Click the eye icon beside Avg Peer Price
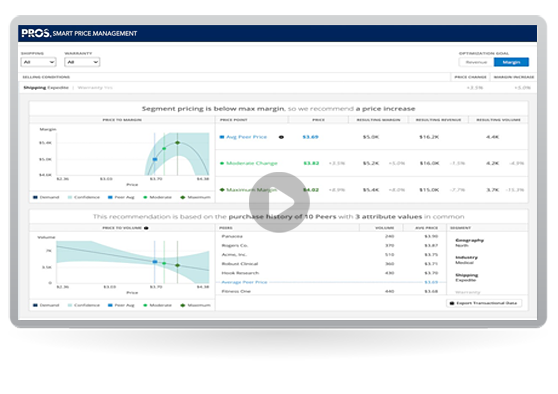Screen dimensions: 558x394 click(x=281, y=137)
